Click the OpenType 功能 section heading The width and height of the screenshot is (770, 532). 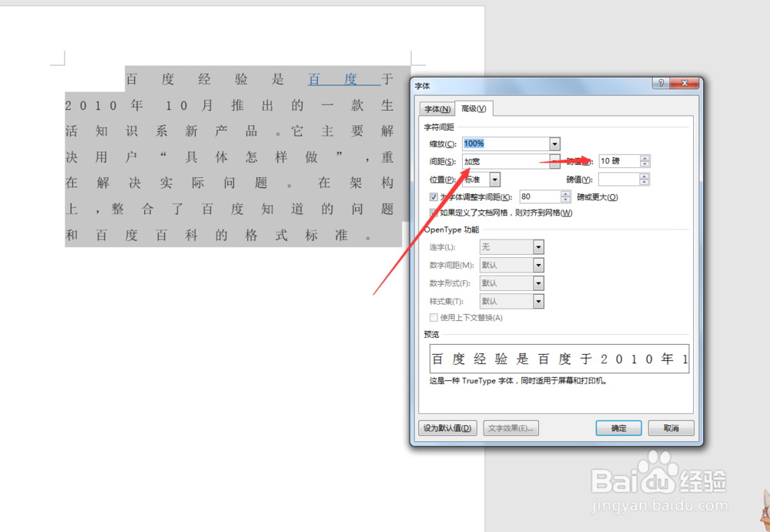(451, 229)
